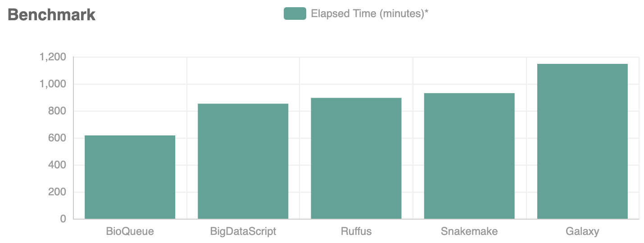The image size is (644, 243).
Task: Click the BioQueue axis label
Action: click(x=130, y=232)
